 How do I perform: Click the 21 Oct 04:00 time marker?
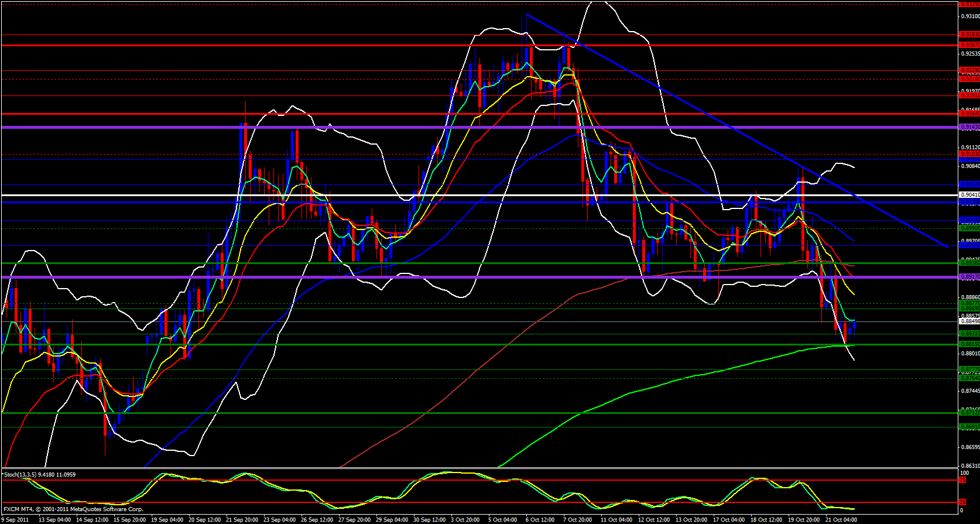coord(842,519)
